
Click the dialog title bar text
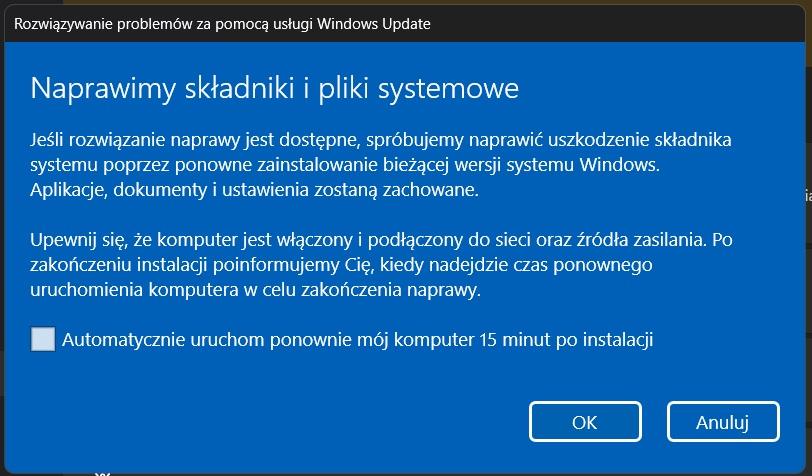(222, 23)
